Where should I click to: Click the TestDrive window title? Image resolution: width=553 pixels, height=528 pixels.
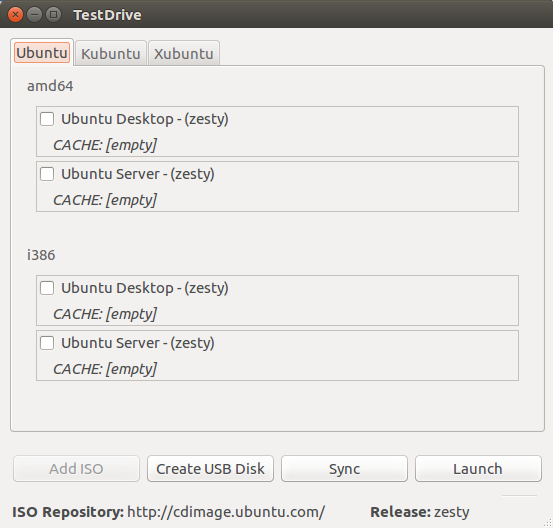point(107,15)
